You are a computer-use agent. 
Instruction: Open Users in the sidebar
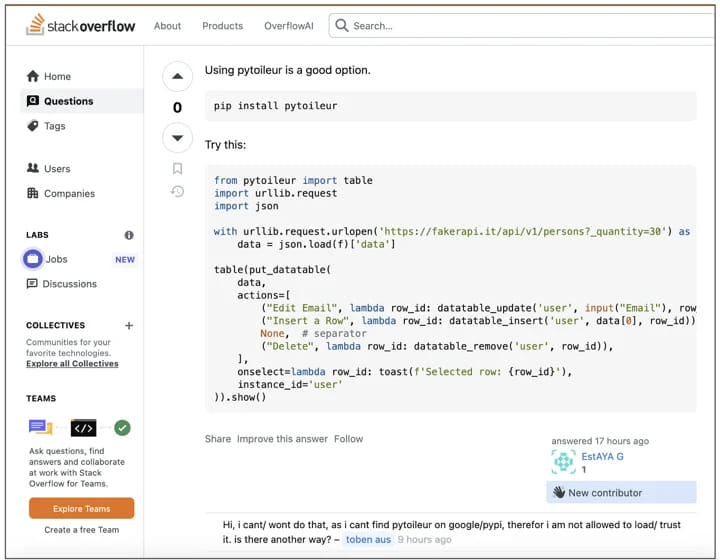pyautogui.click(x=57, y=168)
